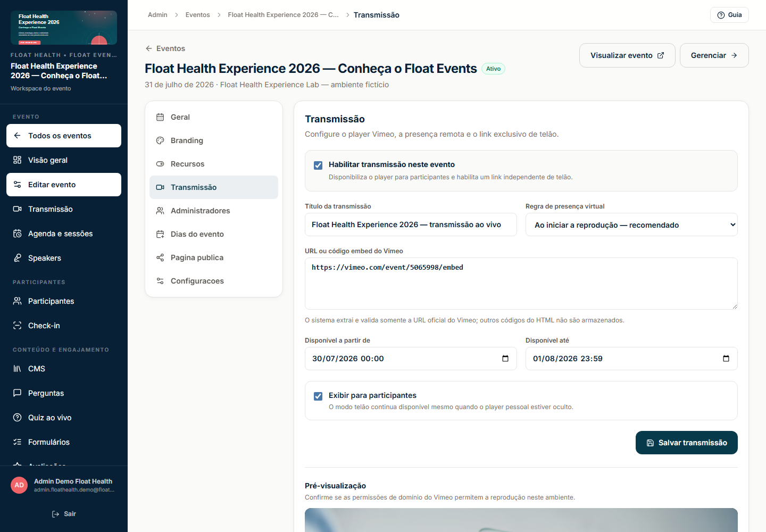Click the Disponível a partir de date field
766x532 pixels.
pos(411,359)
